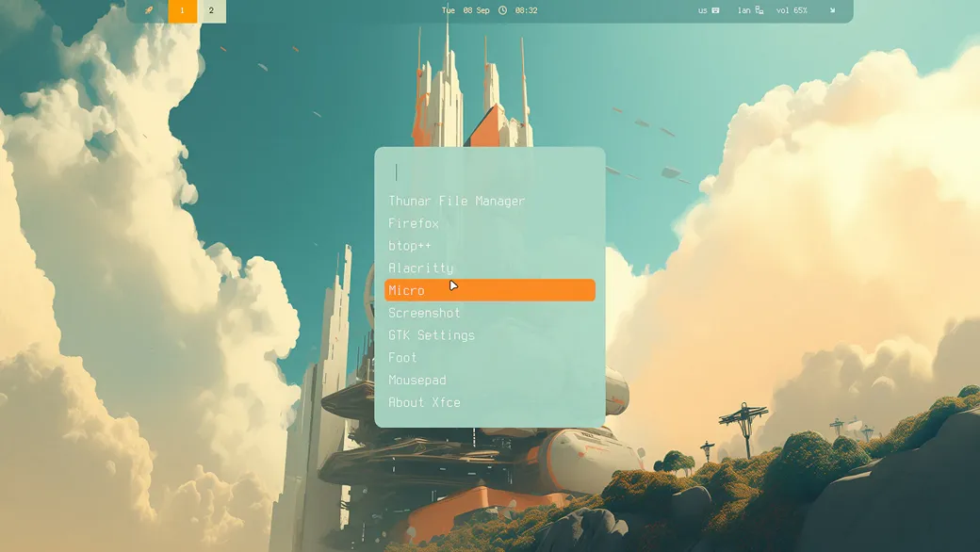Click the network icon beside 'lan'
The image size is (980, 552).
click(759, 10)
